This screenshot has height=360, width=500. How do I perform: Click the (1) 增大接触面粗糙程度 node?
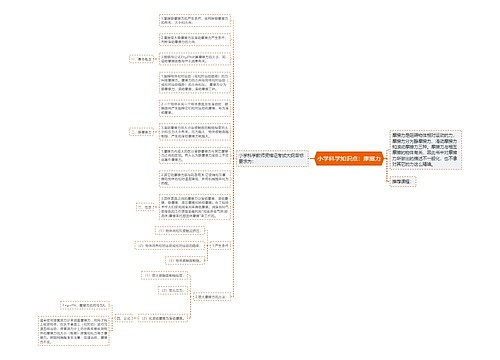[x=164, y=276]
